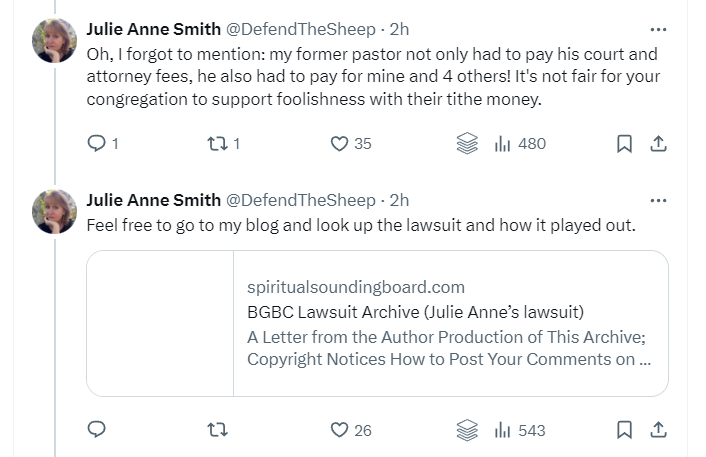Share the second tweet via share icon
The image size is (706, 457).
(658, 430)
